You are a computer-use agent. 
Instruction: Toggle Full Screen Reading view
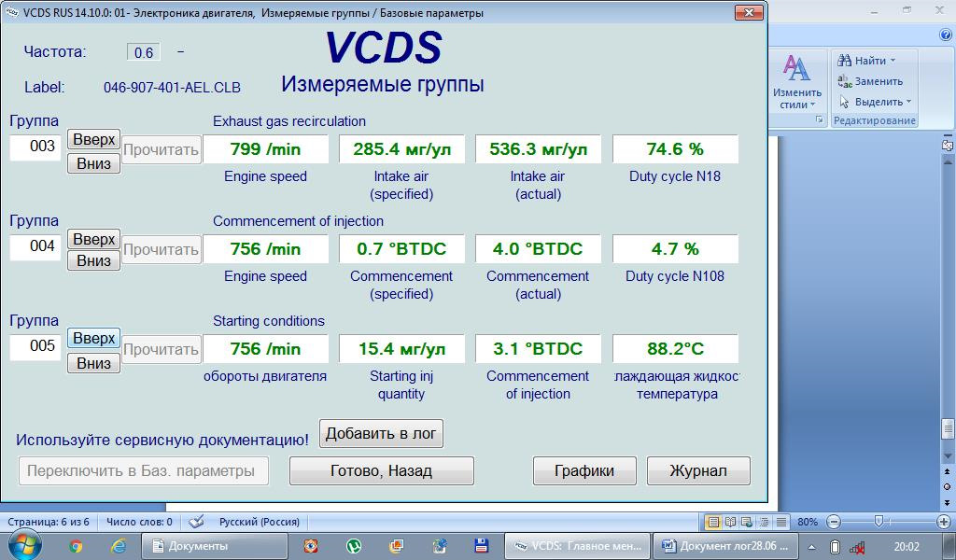730,522
